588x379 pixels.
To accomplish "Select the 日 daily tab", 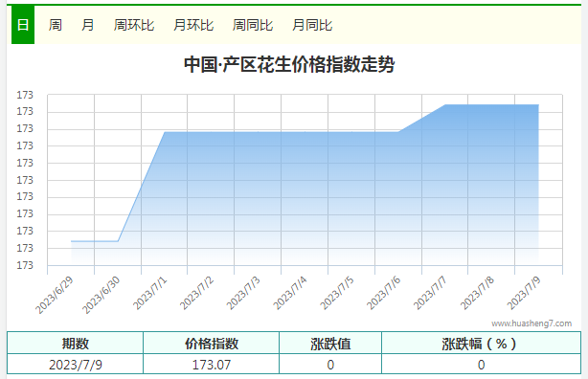I will (x=23, y=25).
